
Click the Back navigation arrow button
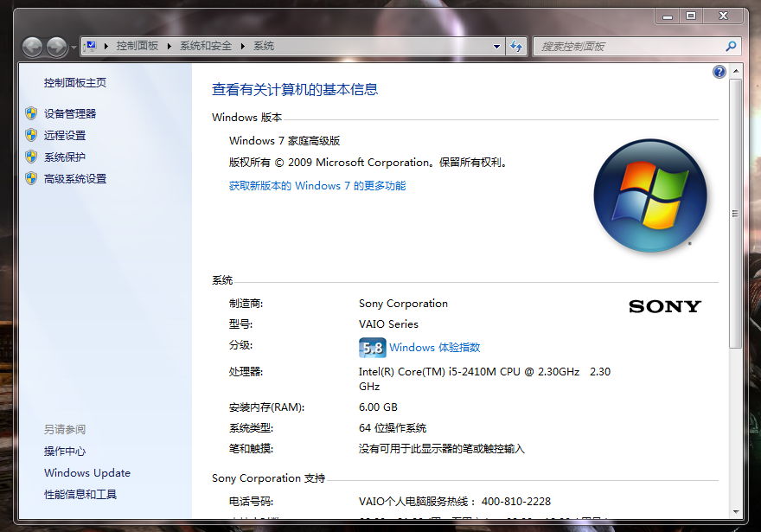pos(33,47)
